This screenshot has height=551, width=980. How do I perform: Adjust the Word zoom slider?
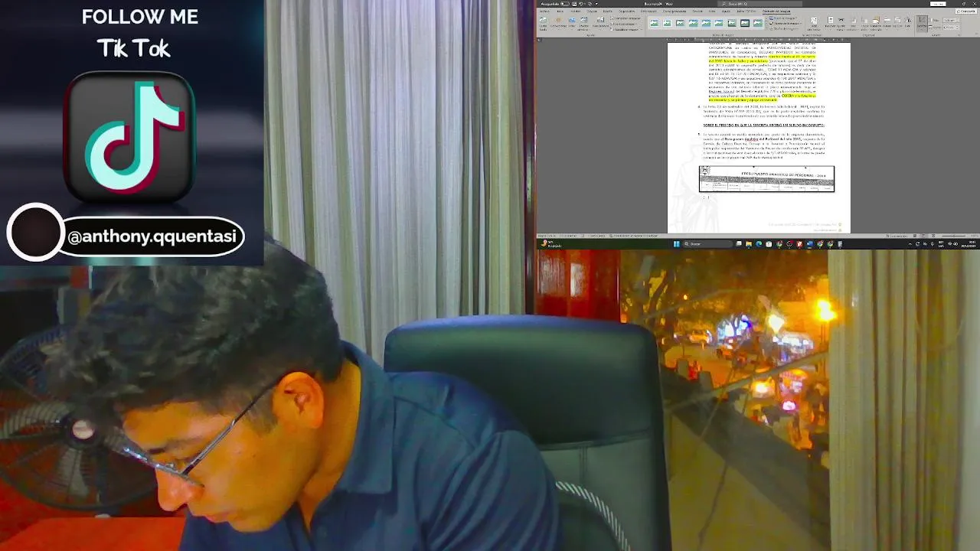point(954,236)
